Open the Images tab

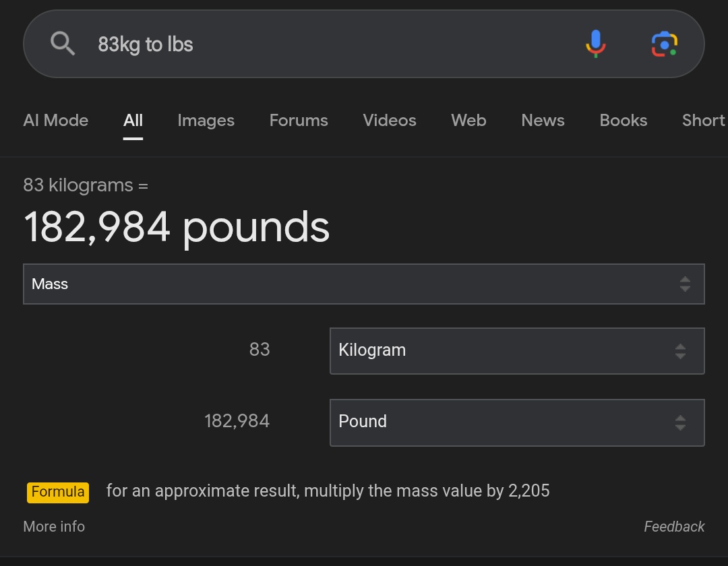206,120
